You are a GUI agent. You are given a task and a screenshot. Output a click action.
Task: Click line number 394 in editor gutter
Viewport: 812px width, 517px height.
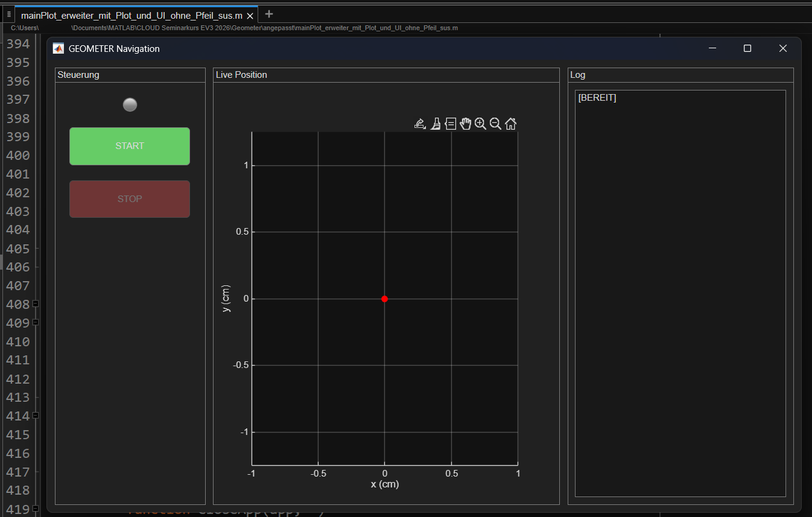click(17, 44)
